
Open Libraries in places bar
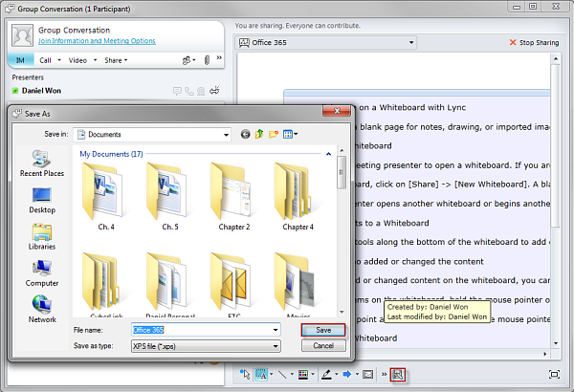pyautogui.click(x=42, y=237)
